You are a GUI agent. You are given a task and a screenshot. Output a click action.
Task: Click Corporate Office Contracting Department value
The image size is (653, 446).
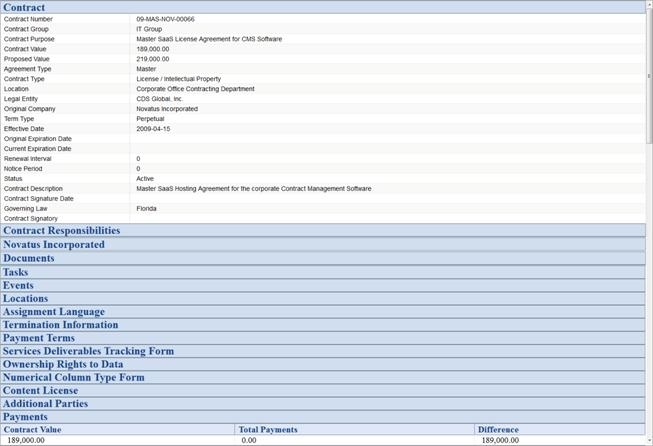[195, 89]
